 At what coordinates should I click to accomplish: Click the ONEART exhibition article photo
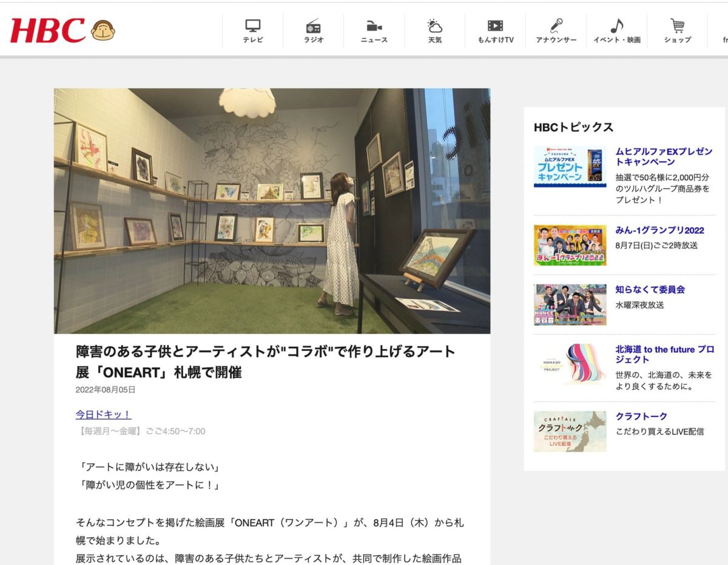click(x=272, y=211)
